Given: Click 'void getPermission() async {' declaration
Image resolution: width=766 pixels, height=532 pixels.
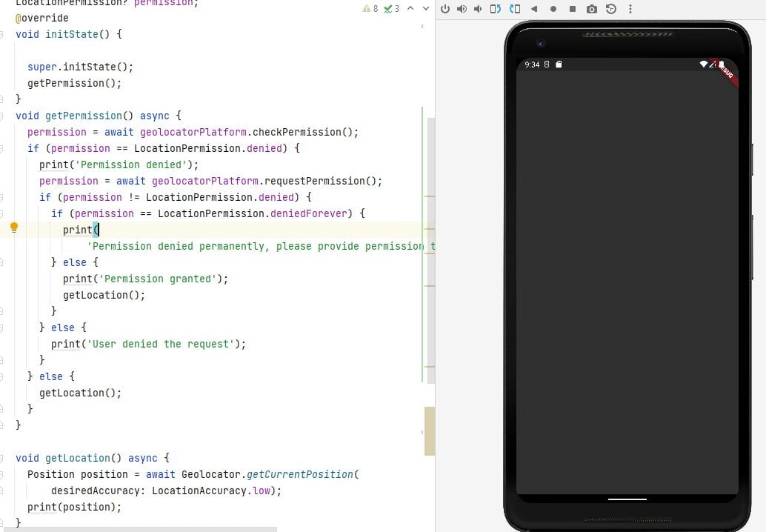Looking at the screenshot, I should (x=99, y=116).
